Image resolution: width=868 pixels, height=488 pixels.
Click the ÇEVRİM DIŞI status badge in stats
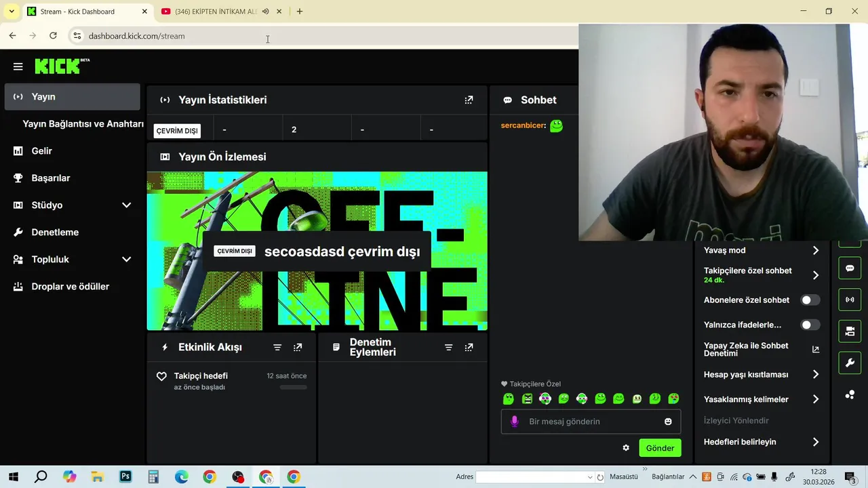tap(177, 131)
